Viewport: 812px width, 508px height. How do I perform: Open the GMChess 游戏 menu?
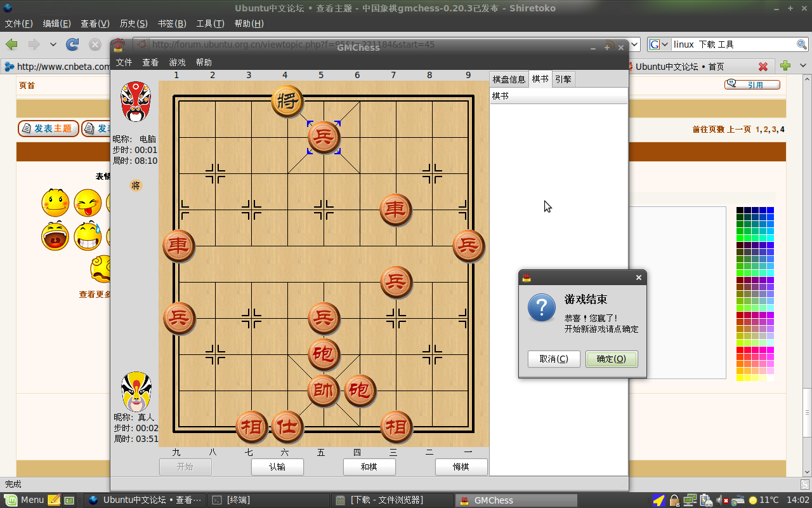[177, 62]
